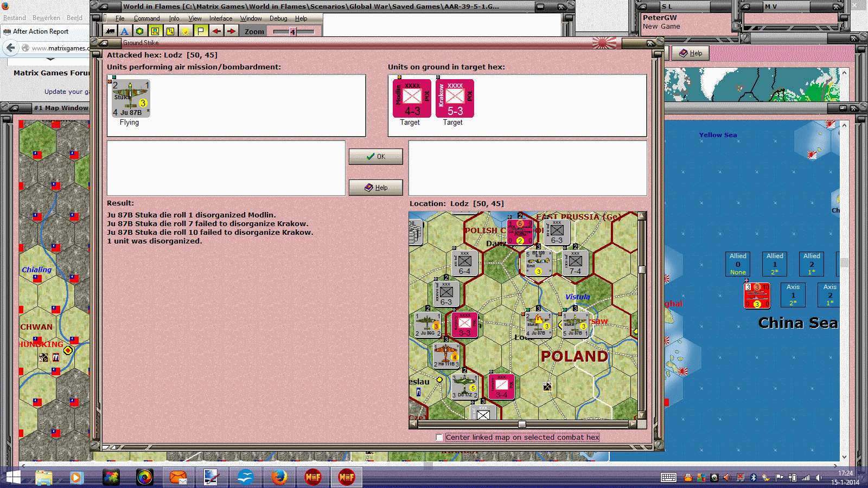Click the He 111B bomber counter on map
Image resolution: width=868 pixels, height=488 pixels.
[446, 355]
